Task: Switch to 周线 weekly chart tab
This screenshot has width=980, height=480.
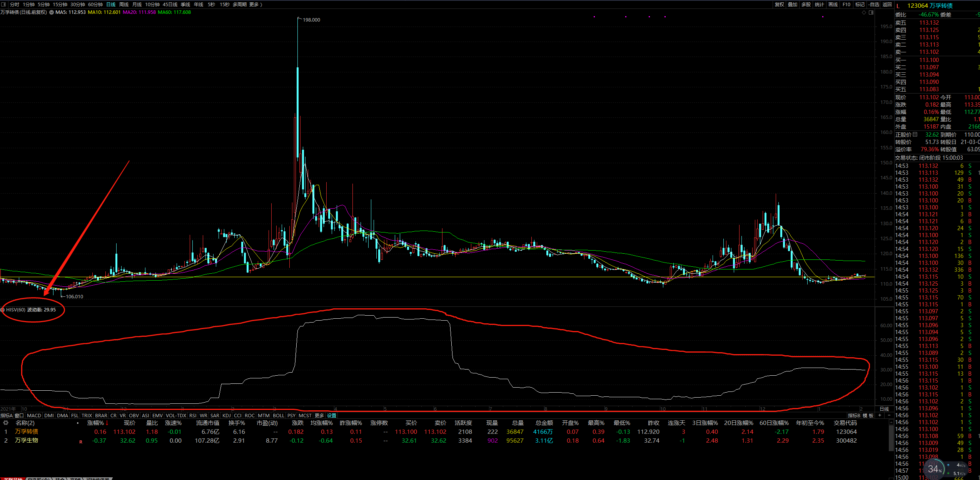Action: [124, 4]
